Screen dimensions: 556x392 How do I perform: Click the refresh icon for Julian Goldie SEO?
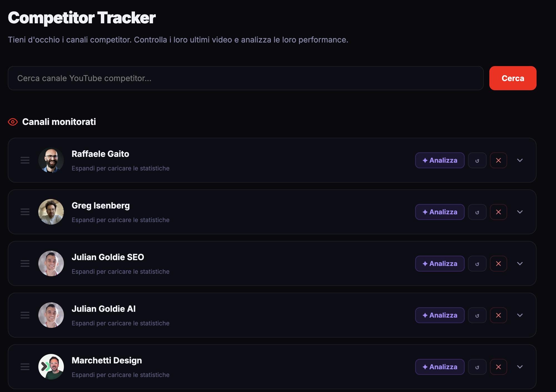[477, 263]
